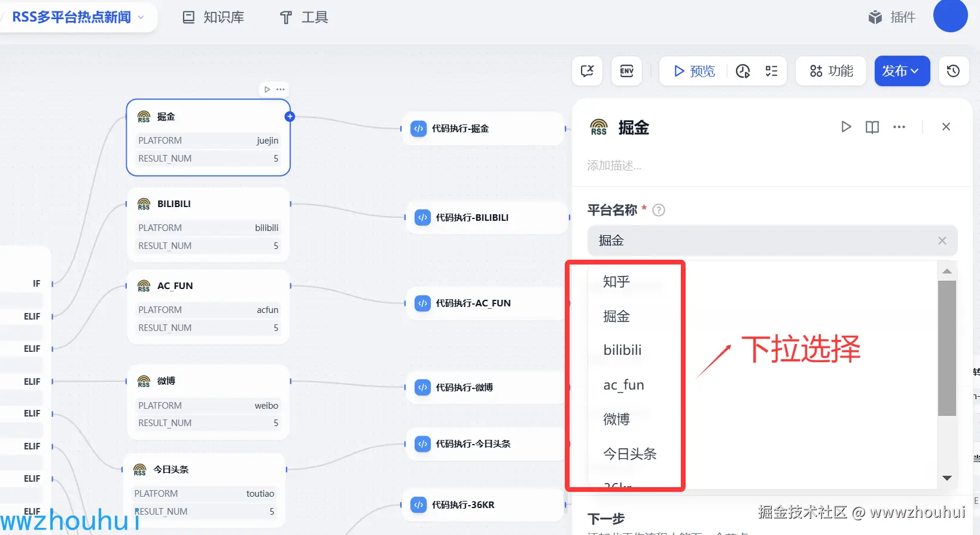Screen dimensions: 980x535
Task: Click the code icon of 代码执行-今日头条
Action: (422, 444)
